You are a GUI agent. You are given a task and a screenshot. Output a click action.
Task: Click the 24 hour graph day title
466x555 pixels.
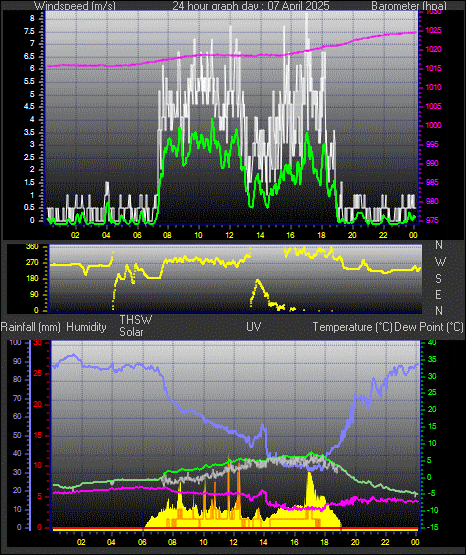[251, 5]
